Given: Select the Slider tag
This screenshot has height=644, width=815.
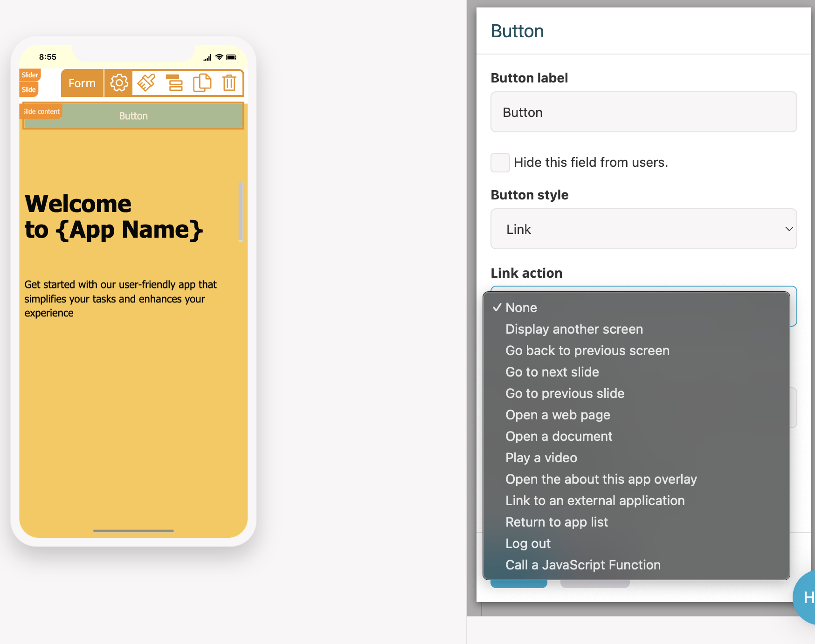Looking at the screenshot, I should [30, 75].
